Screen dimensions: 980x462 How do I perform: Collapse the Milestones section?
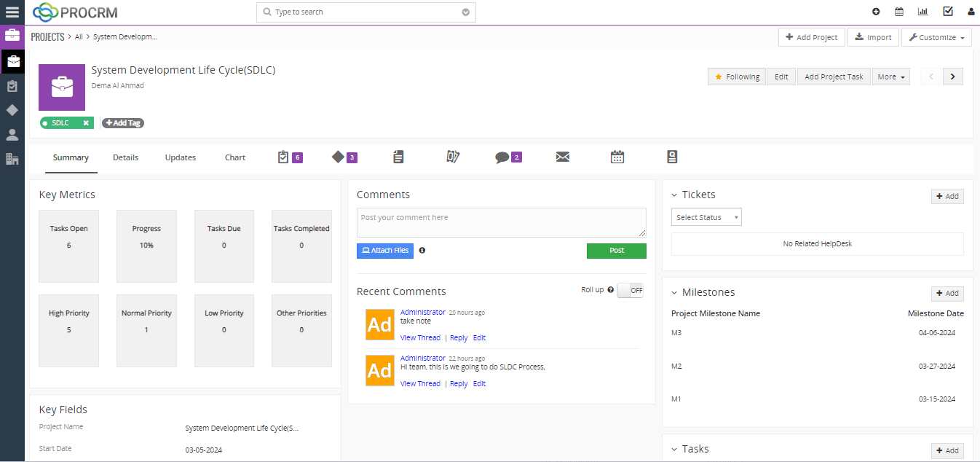[674, 293]
